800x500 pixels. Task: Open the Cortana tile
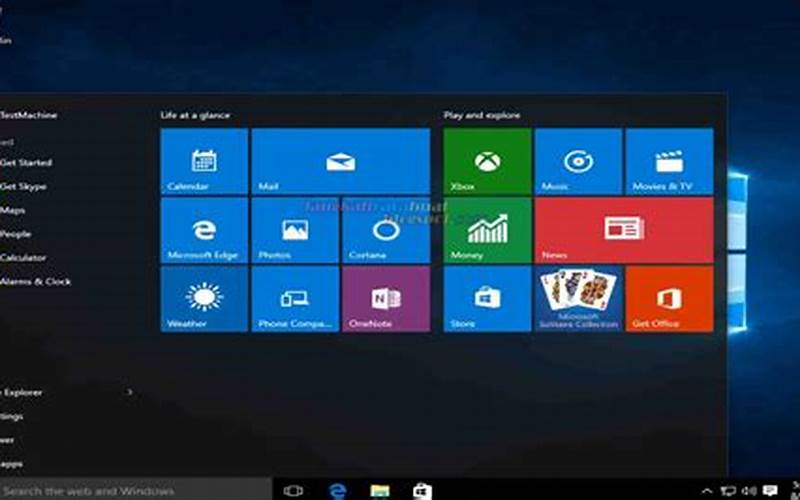(x=386, y=230)
